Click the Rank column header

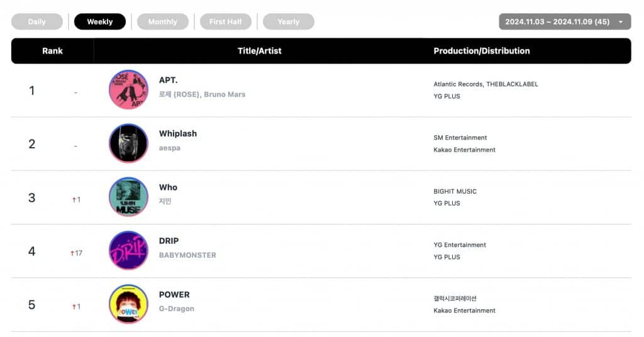[x=52, y=51]
